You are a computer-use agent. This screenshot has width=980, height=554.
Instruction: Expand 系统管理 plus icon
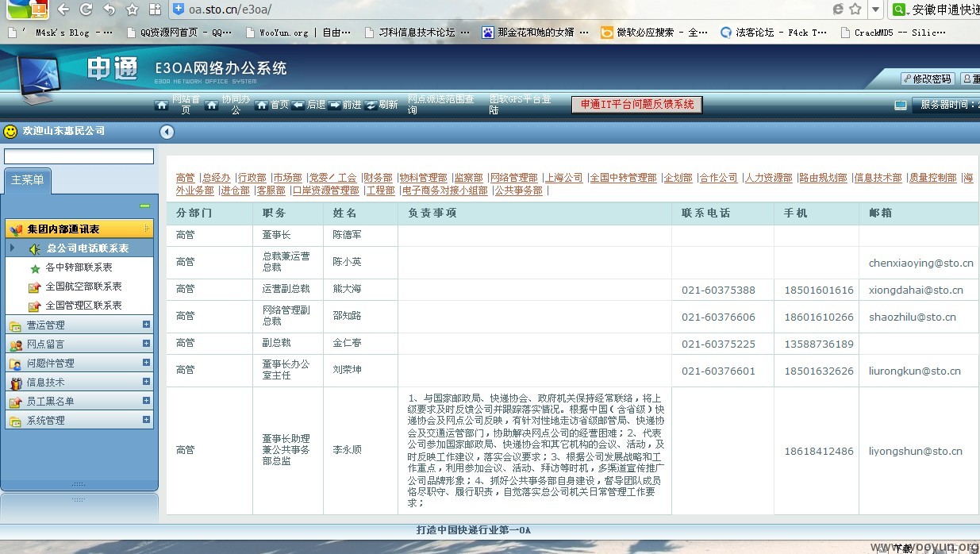146,419
